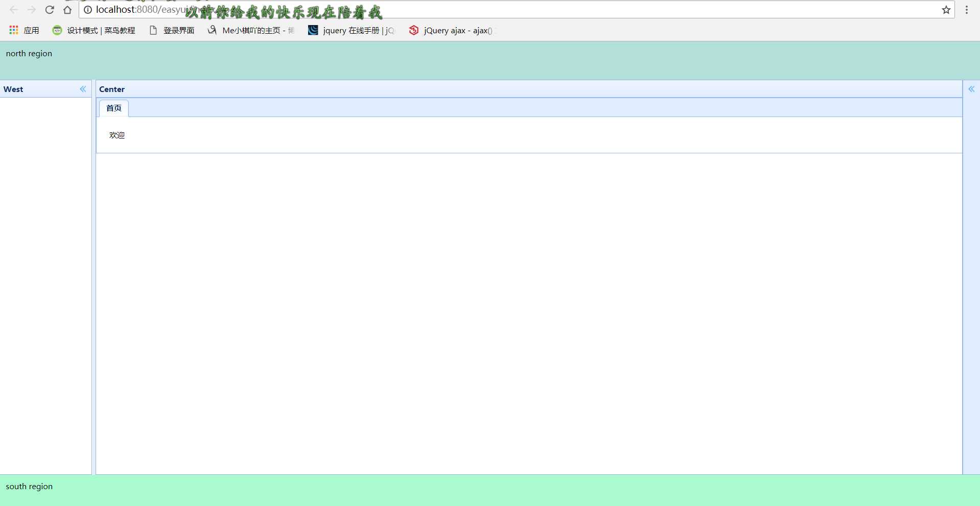The height and width of the screenshot is (506, 980).
Task: Open the Me小棋吖的主页 bookmark
Action: (251, 30)
